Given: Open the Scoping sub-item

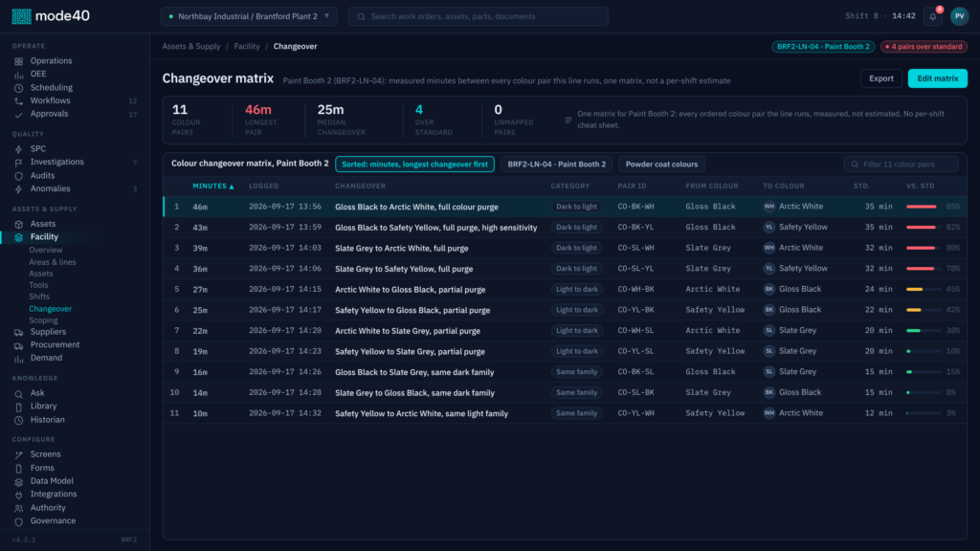Looking at the screenshot, I should (x=43, y=320).
